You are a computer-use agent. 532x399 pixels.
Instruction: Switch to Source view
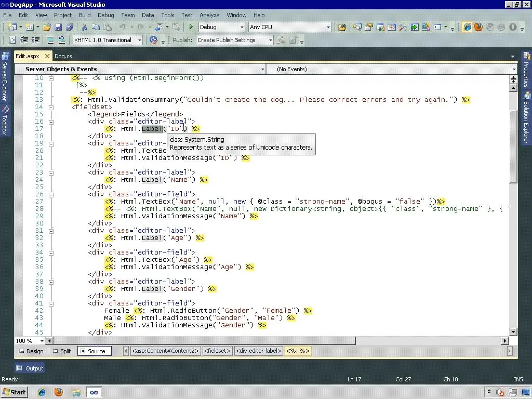pos(95,351)
